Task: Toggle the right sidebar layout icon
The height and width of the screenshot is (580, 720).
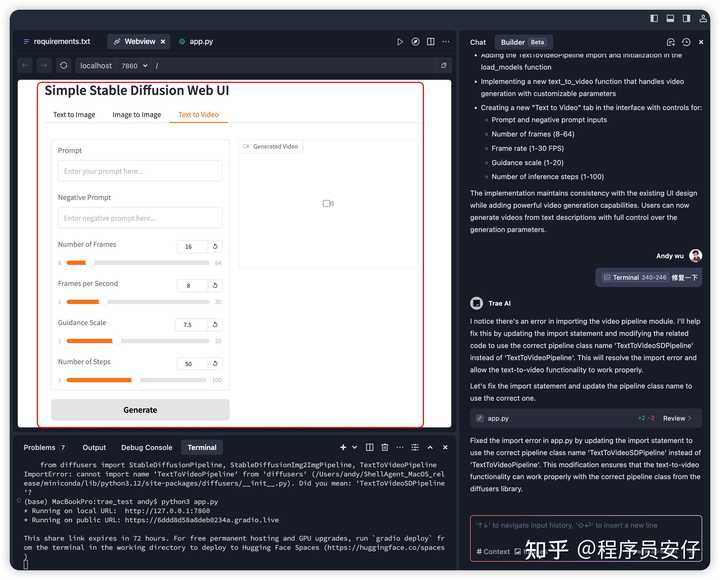Action: [x=686, y=18]
